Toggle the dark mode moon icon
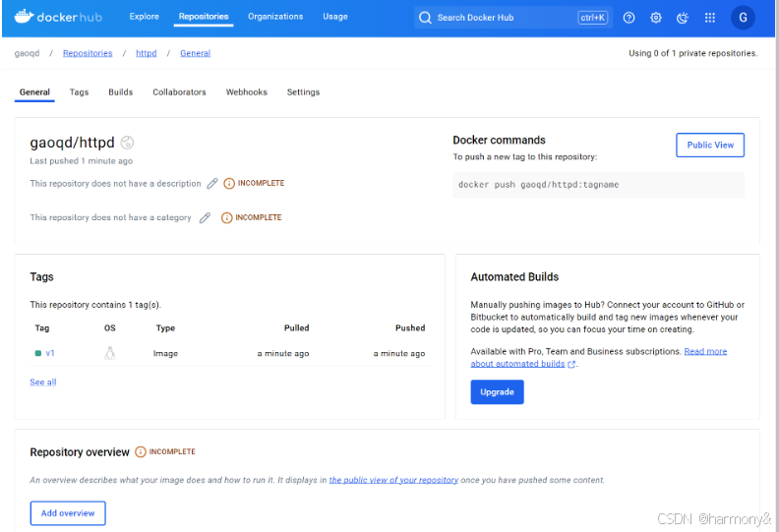The image size is (779, 532). [x=683, y=18]
